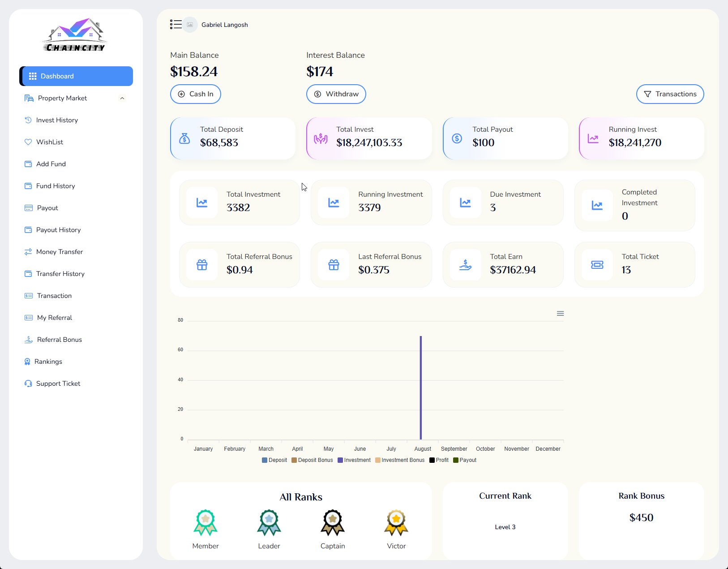The image size is (728, 569).
Task: Click the August investment bar
Action: click(421, 388)
